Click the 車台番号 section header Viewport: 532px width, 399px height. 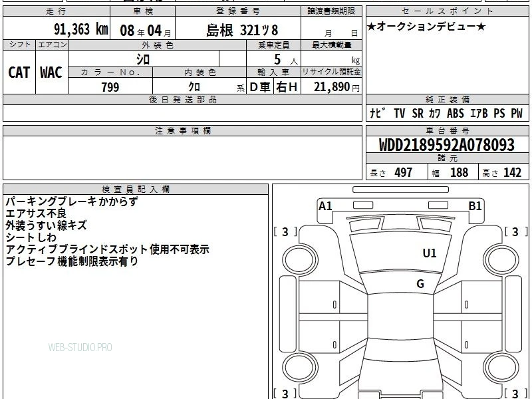pos(448,130)
